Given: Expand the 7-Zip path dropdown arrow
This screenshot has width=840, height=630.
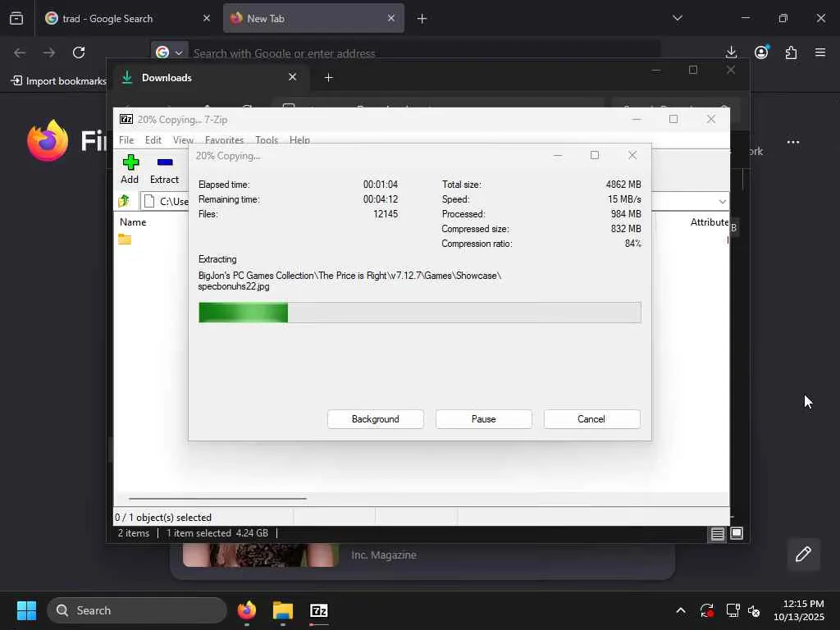Looking at the screenshot, I should point(722,202).
